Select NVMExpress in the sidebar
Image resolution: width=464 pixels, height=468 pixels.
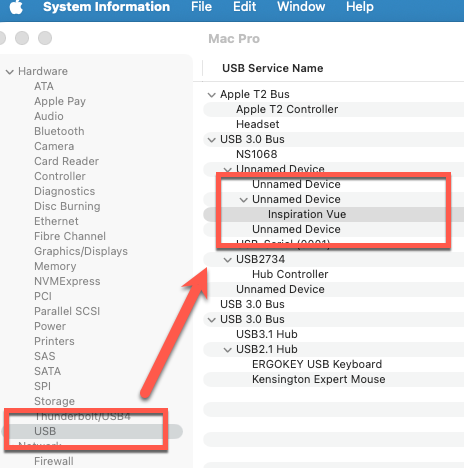67,281
